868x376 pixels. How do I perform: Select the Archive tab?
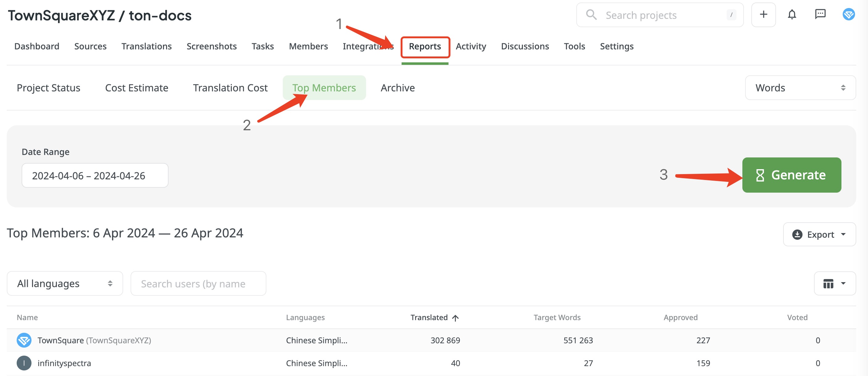(x=398, y=86)
